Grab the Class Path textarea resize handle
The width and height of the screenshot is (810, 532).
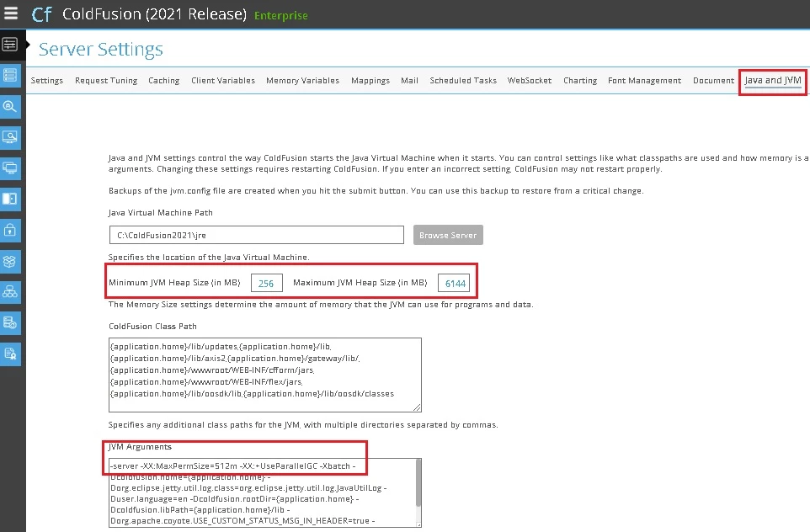point(418,408)
